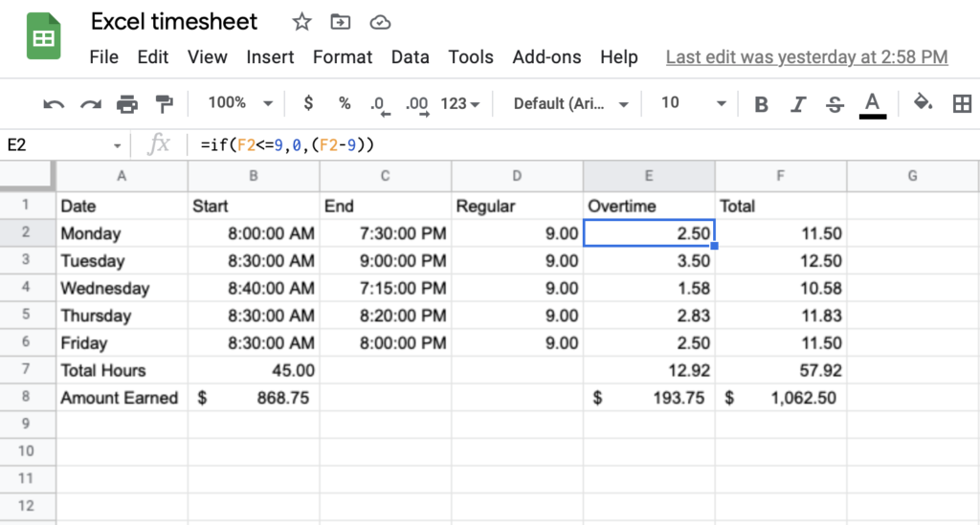Click the Move to folder icon

[340, 22]
